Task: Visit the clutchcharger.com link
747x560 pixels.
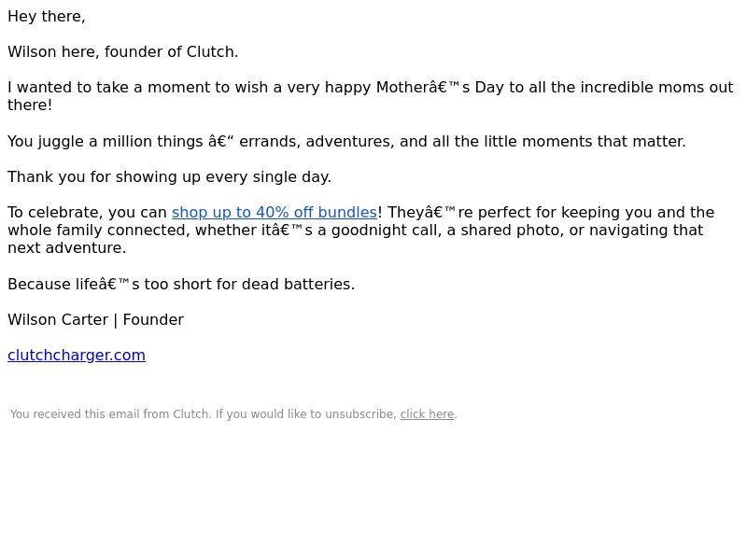Action: (x=77, y=356)
